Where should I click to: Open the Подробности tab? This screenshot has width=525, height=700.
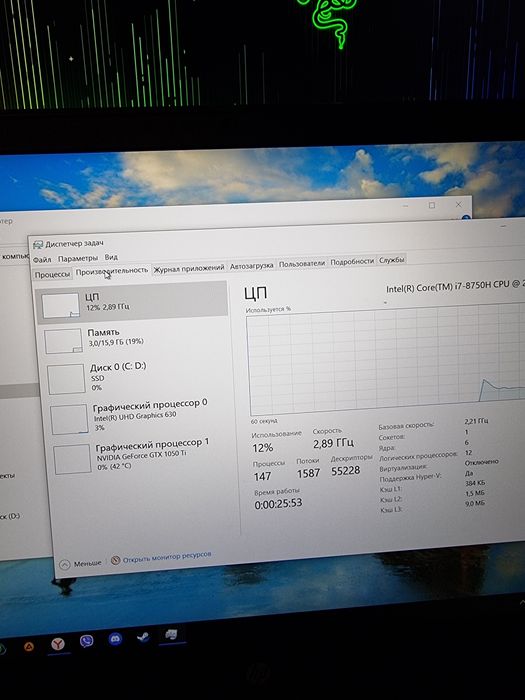(352, 261)
